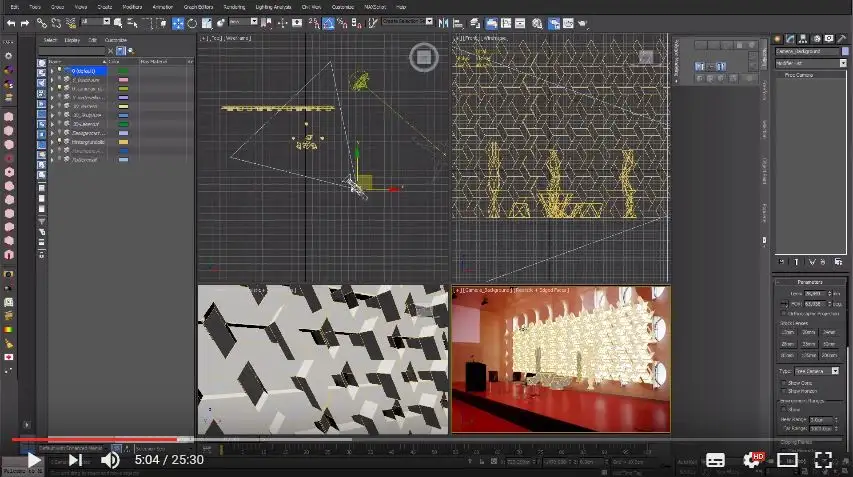Toggle the light bulb on the 0 (default) layer
This screenshot has height=477, width=853.
60,71
